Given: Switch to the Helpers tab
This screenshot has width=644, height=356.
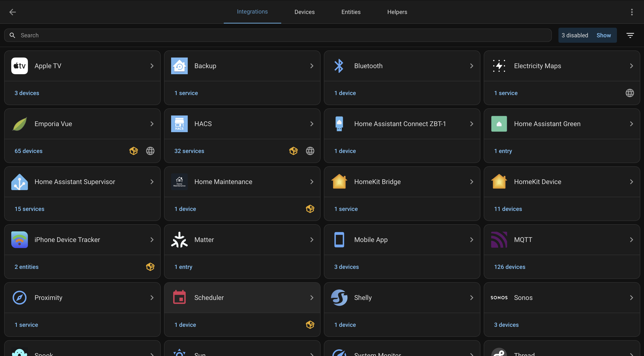Looking at the screenshot, I should [397, 12].
